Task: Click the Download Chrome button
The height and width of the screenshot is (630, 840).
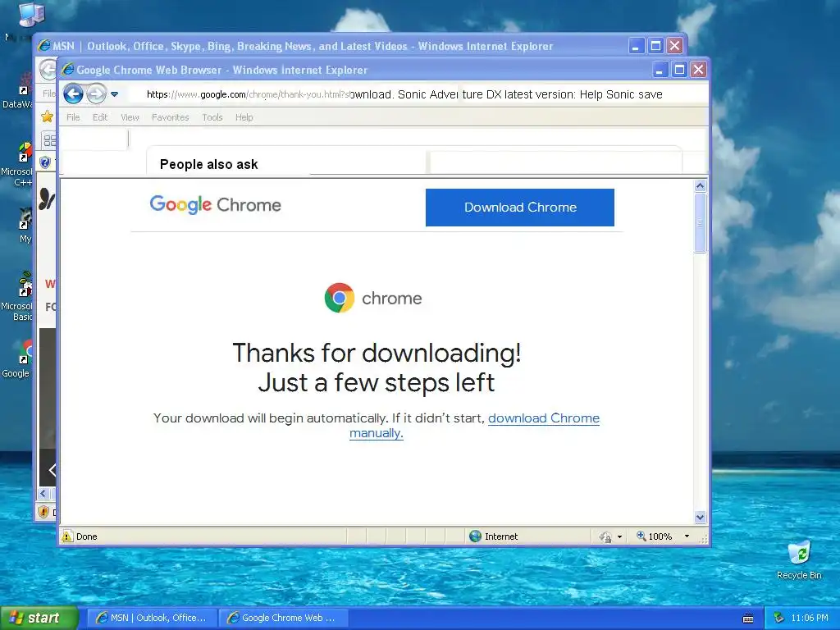Action: [x=519, y=208]
